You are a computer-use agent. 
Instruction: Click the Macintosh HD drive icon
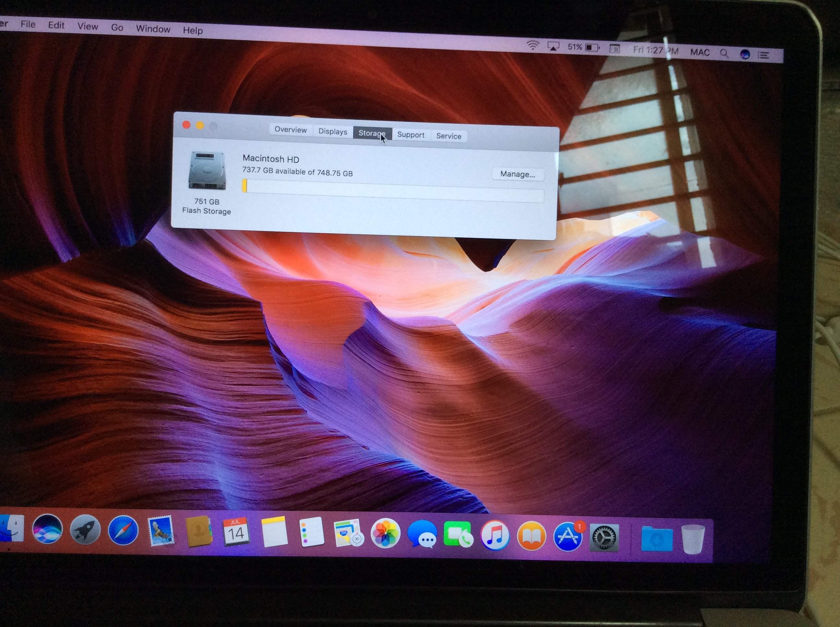click(x=207, y=170)
